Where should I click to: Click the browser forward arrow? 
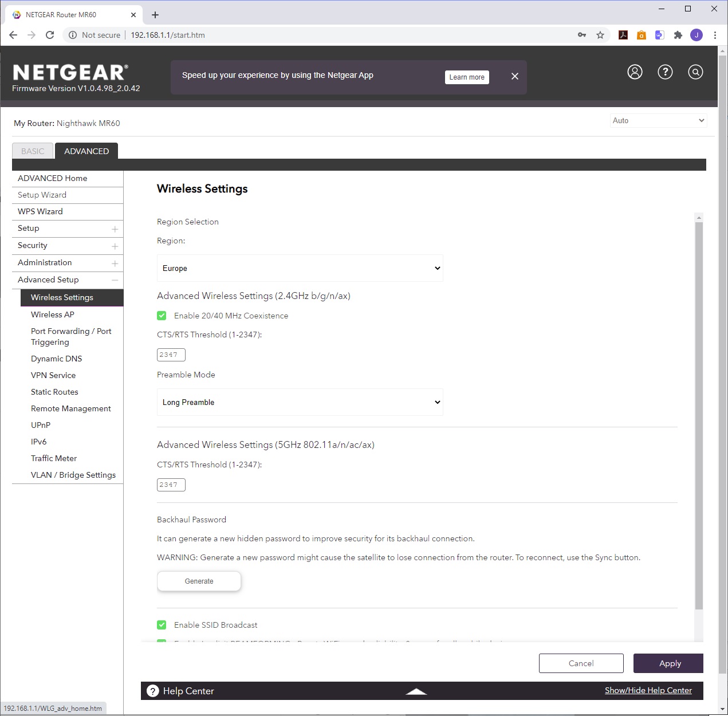[x=32, y=35]
